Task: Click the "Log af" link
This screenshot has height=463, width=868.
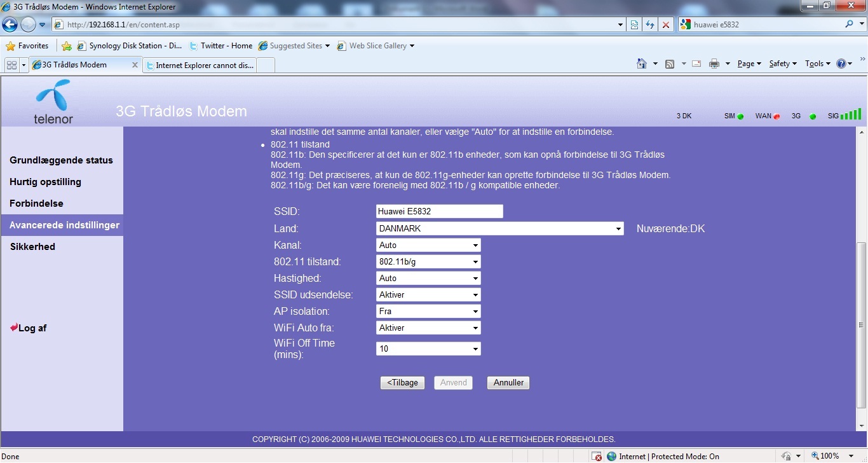Action: tap(28, 328)
